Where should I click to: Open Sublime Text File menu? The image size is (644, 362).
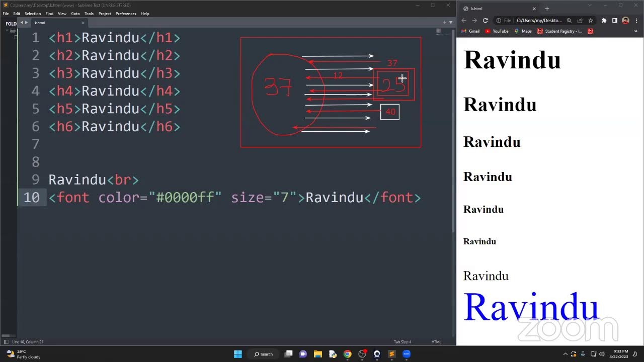[6, 14]
